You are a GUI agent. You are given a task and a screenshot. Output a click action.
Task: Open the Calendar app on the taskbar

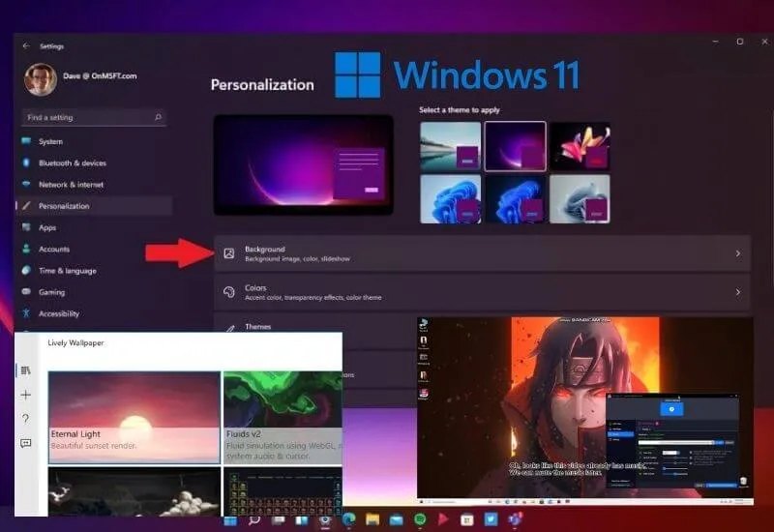pos(467,519)
